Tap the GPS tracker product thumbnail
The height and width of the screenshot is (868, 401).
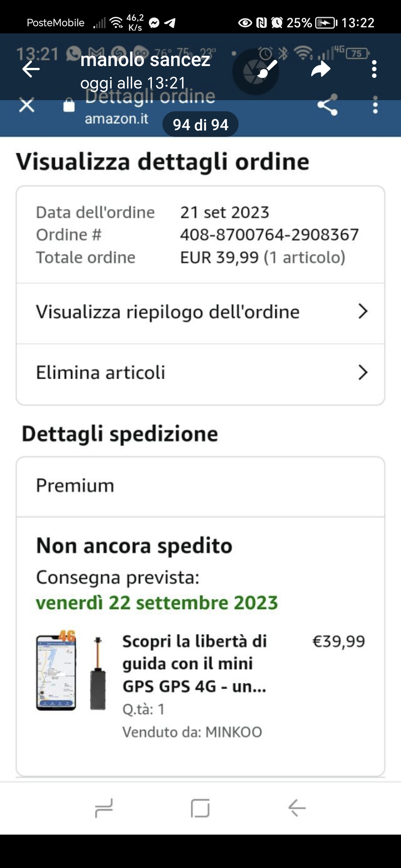click(71, 671)
